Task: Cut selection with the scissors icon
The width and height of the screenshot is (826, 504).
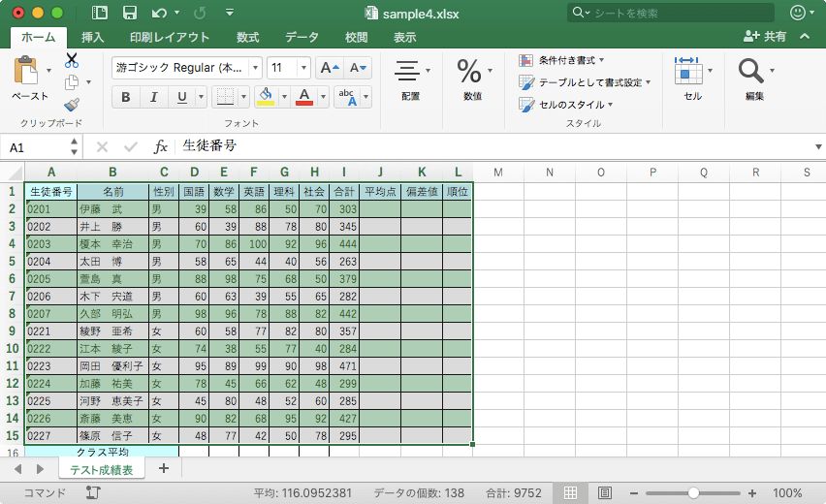Action: point(72,60)
